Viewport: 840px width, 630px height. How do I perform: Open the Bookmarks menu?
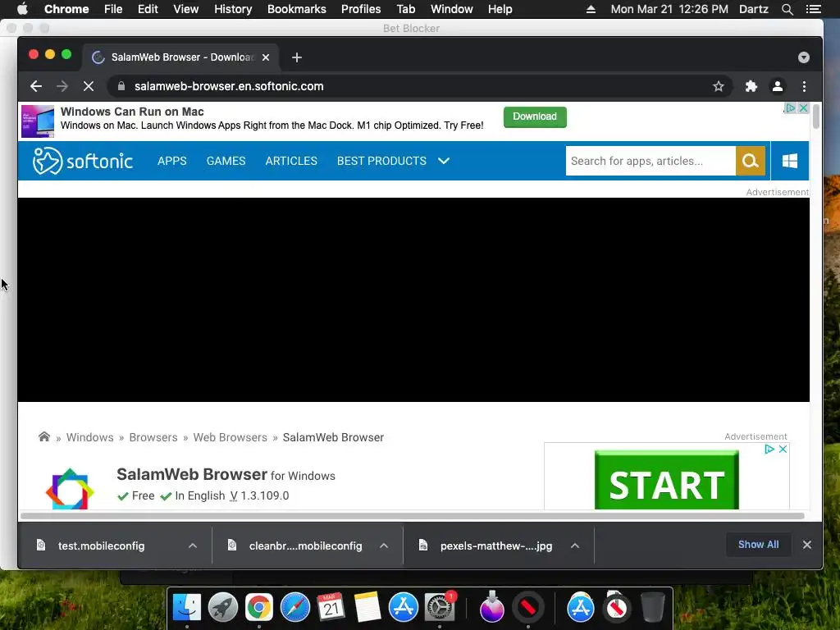pyautogui.click(x=296, y=9)
